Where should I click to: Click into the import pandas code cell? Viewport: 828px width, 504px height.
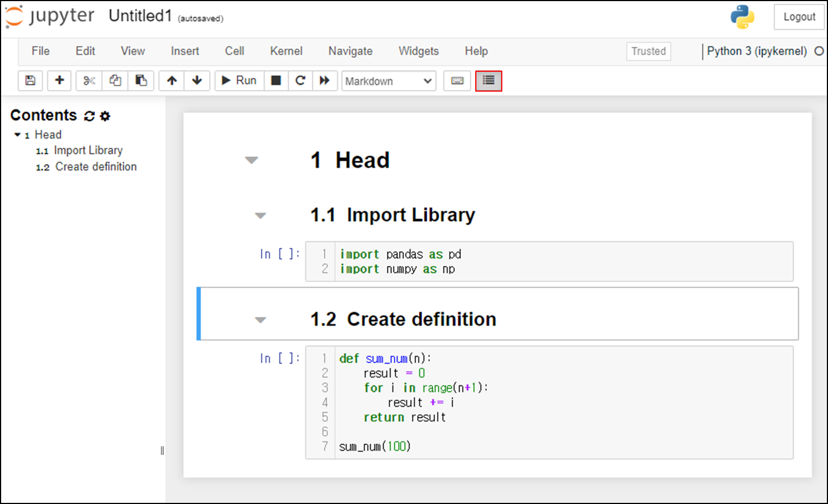coord(564,262)
